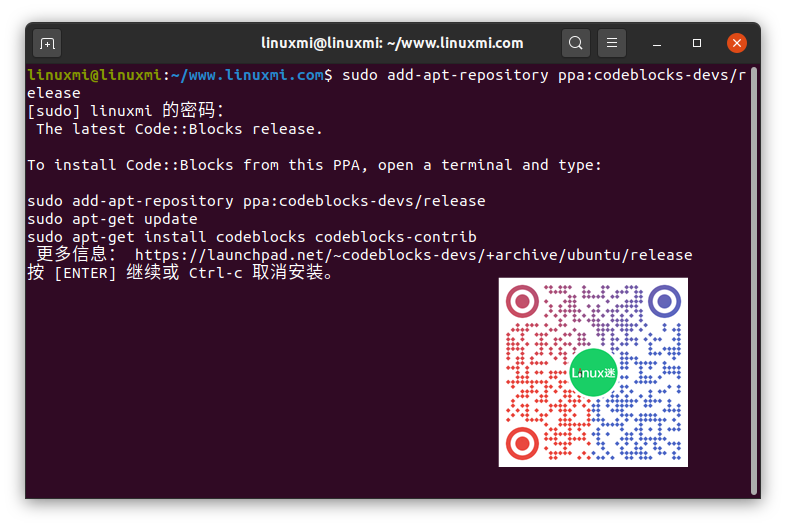Viewport: 786px width, 527px height.
Task: Click the "sudo apt-get update" line
Action: coord(112,219)
